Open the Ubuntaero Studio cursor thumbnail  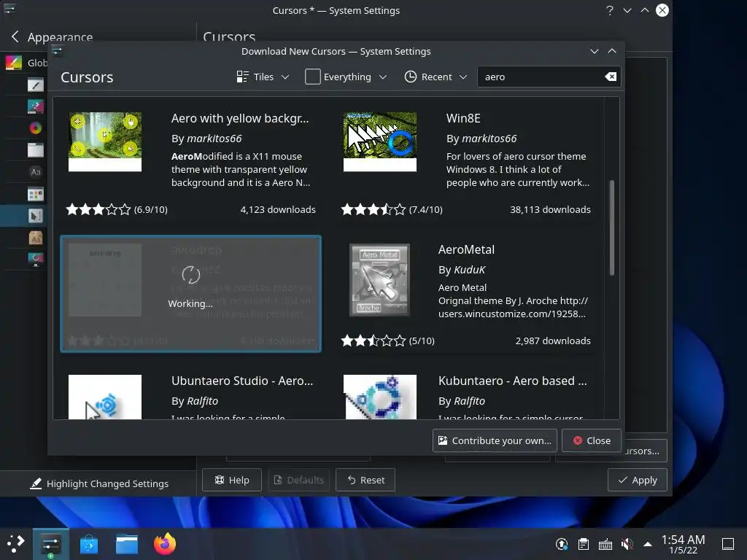tap(105, 397)
